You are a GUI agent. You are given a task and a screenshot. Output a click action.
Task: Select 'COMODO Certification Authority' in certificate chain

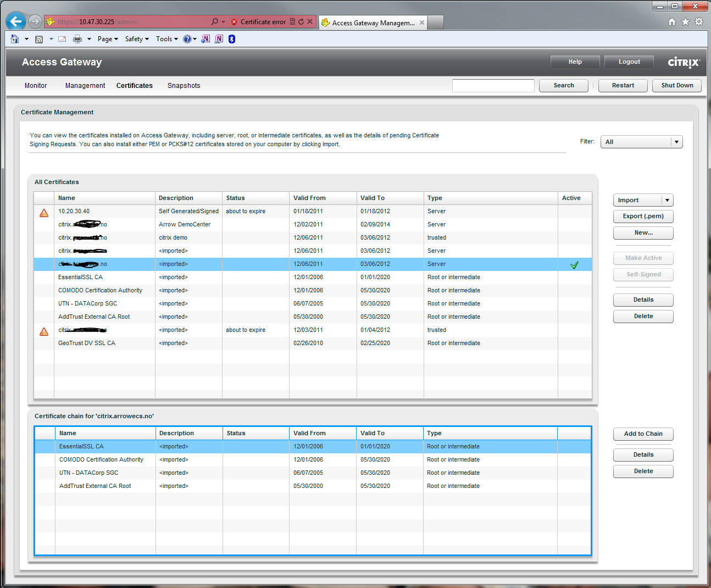pyautogui.click(x=313, y=459)
